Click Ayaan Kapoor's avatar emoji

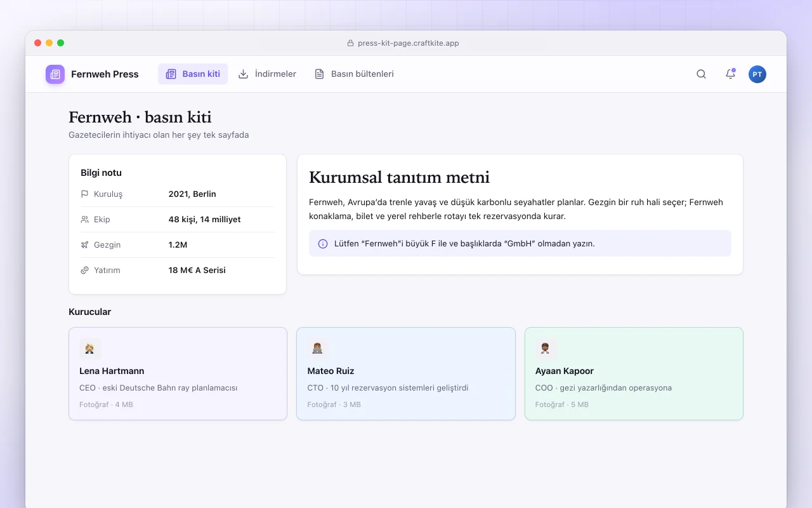pyautogui.click(x=546, y=349)
